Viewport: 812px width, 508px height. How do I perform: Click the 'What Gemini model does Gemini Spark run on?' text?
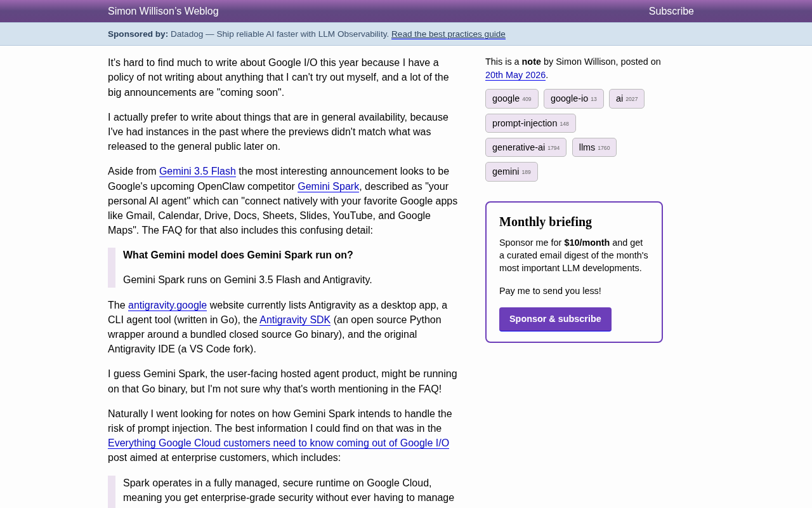(x=238, y=255)
